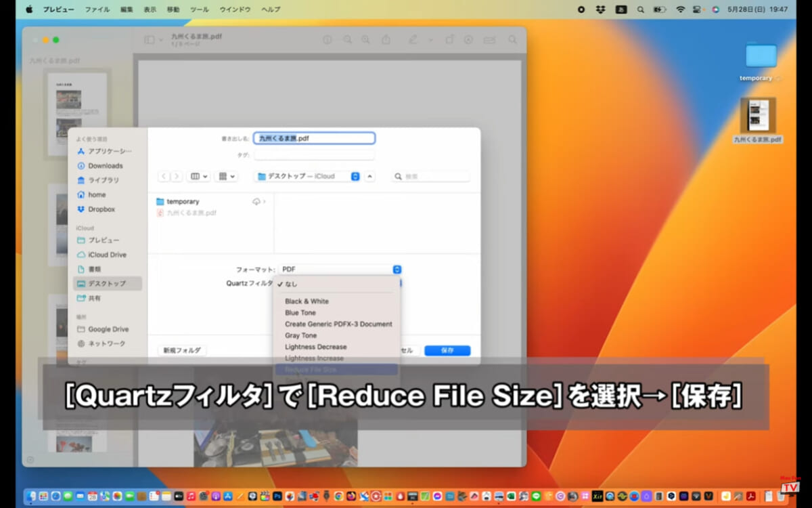This screenshot has width=812, height=508.
Task: Choose Gray Tone Quartz filter
Action: [336, 335]
